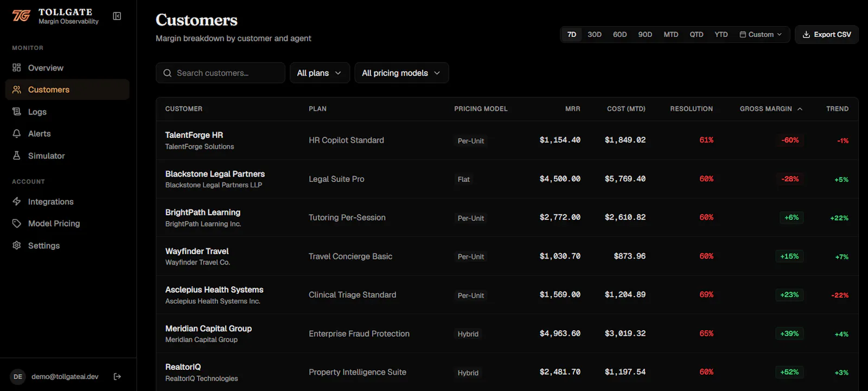
Task: Click the +52% gross margin badge
Action: [789, 372]
